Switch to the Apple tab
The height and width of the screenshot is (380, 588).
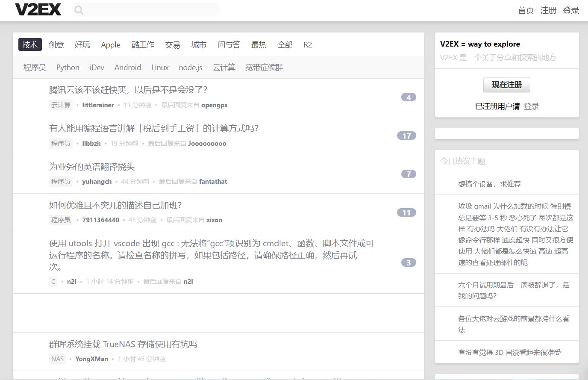coord(110,45)
